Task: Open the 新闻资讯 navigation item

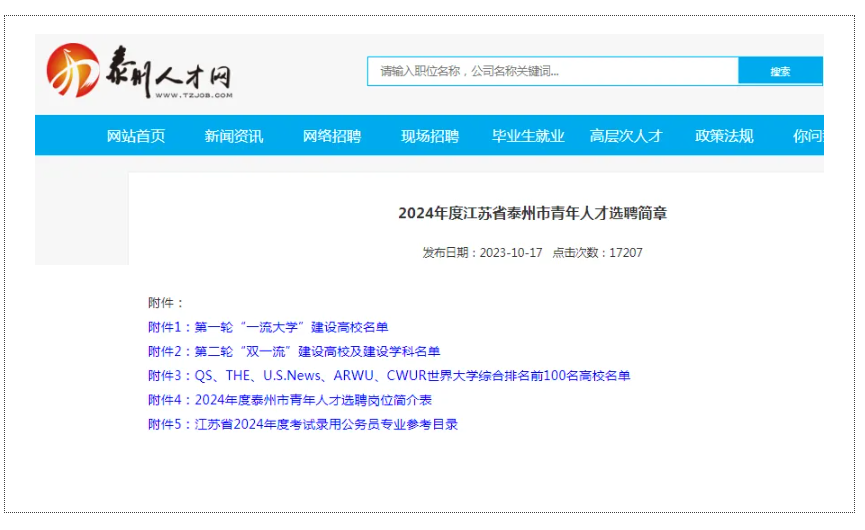Action: (234, 136)
